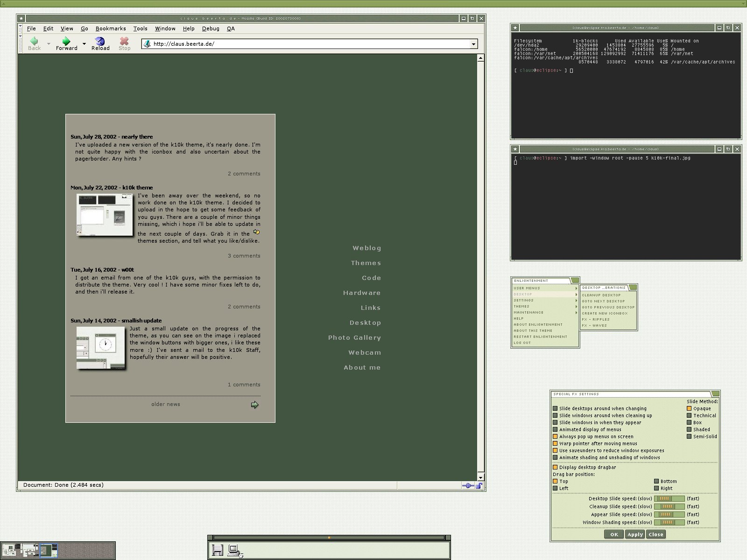Click the Stop loading icon

point(124,41)
